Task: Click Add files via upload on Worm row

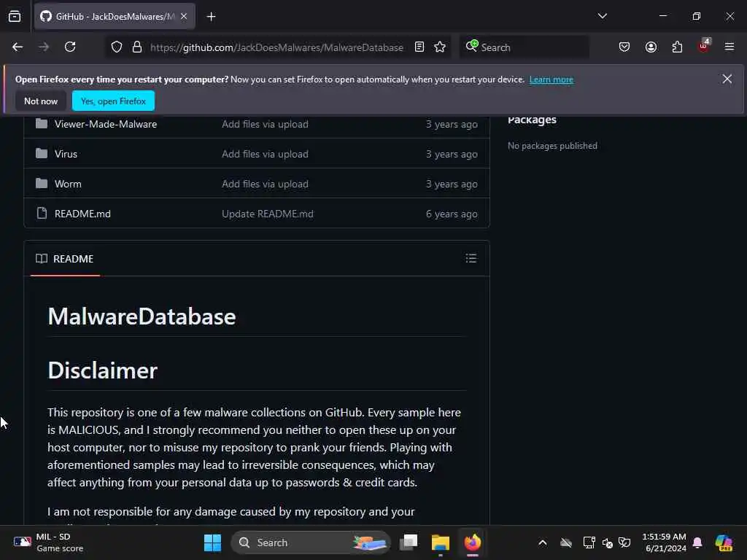Action: [265, 184]
